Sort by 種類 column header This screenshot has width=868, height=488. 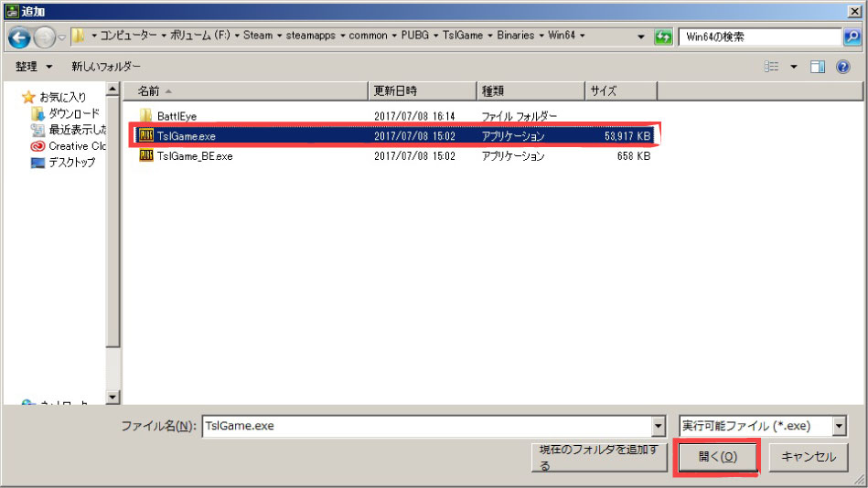530,90
